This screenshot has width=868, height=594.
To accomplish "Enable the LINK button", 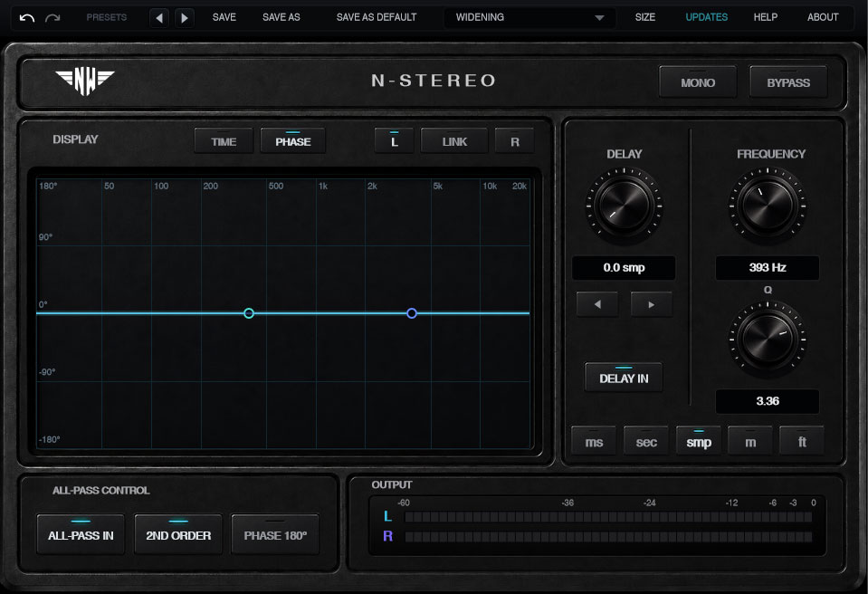I will click(454, 141).
